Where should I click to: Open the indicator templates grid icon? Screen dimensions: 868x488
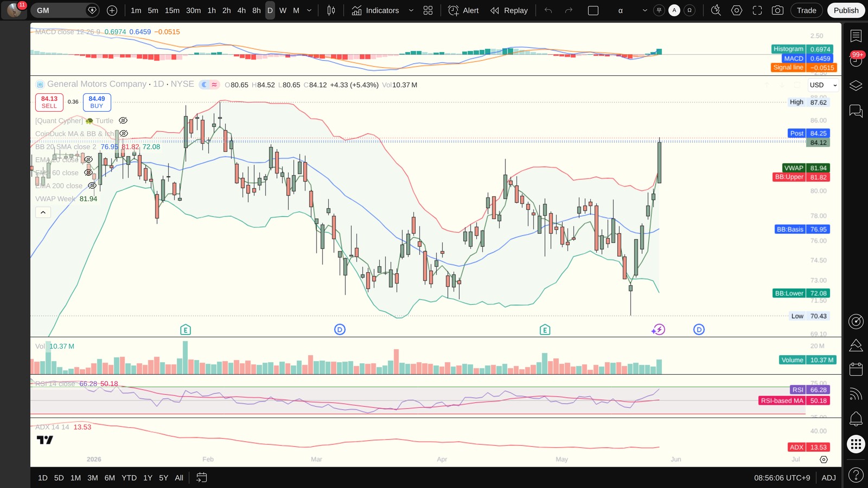tap(428, 10)
